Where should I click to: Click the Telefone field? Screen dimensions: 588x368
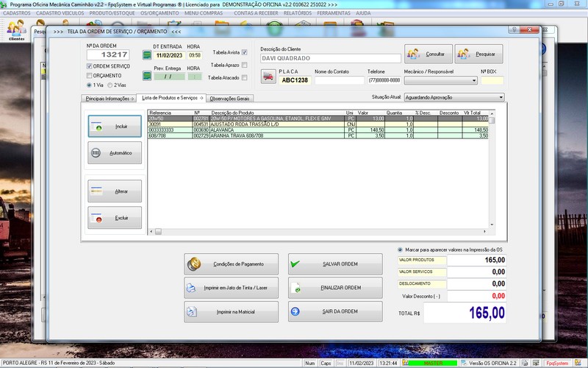pyautogui.click(x=384, y=80)
